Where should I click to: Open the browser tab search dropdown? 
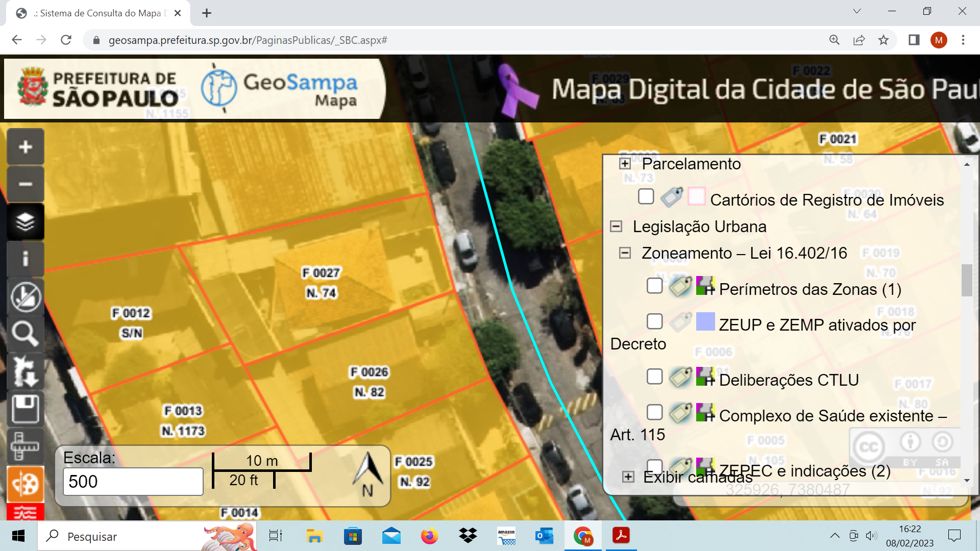857,11
